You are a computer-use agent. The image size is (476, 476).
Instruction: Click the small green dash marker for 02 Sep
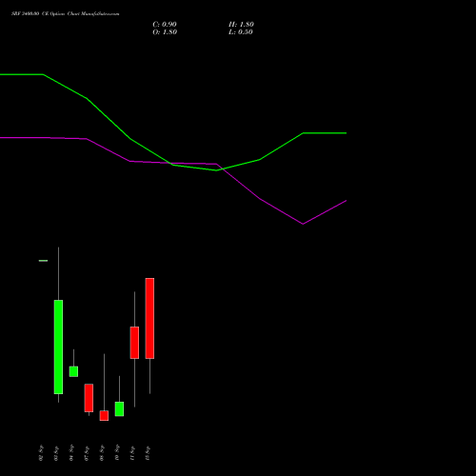click(x=43, y=261)
